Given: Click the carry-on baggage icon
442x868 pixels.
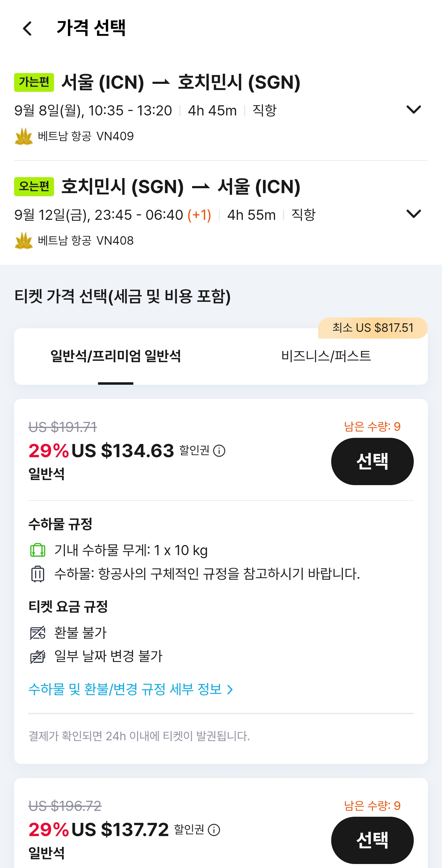Looking at the screenshot, I should 38,550.
